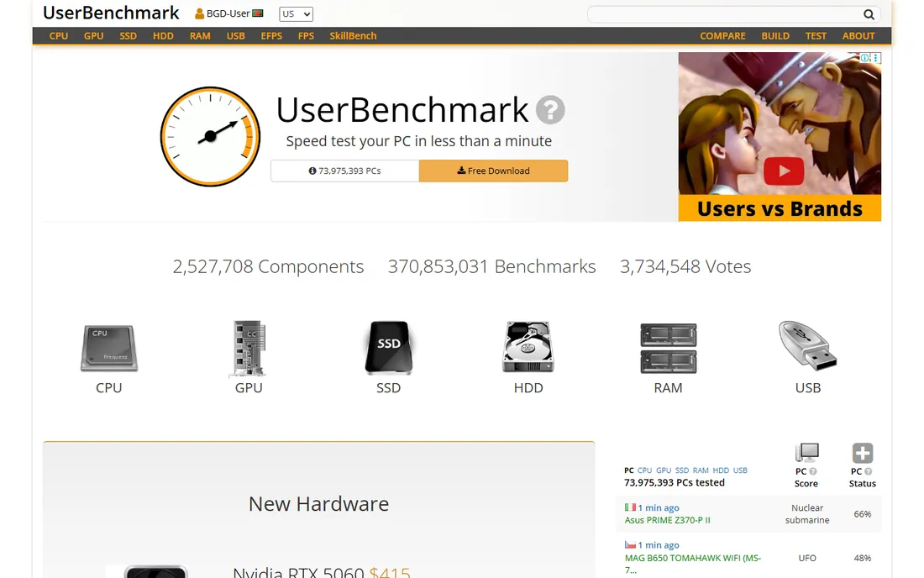The image size is (924, 578).
Task: Open the GPU menu in nav bar
Action: click(94, 36)
